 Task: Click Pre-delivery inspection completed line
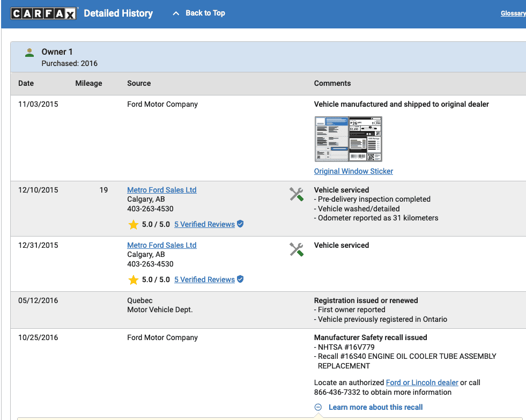point(372,199)
